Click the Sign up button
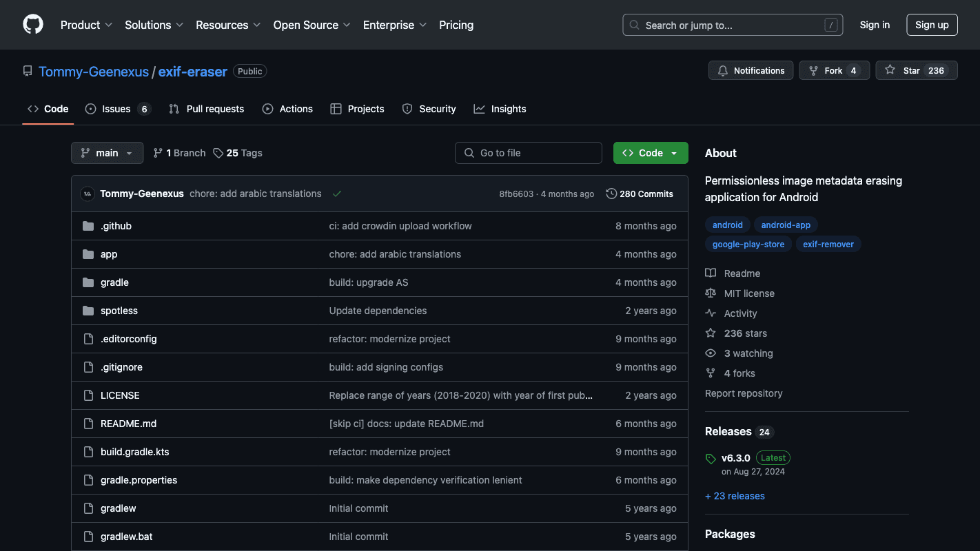980x551 pixels. [x=932, y=25]
